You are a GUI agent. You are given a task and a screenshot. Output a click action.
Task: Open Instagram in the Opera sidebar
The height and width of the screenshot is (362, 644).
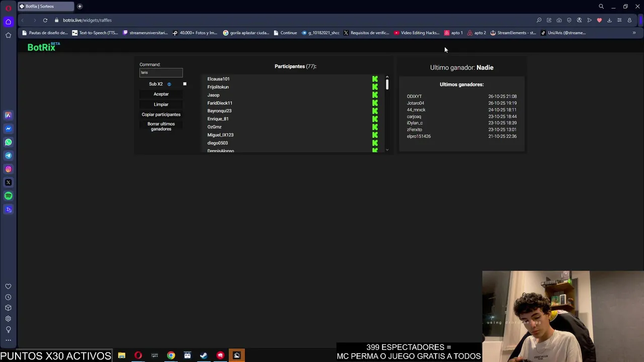click(x=8, y=169)
